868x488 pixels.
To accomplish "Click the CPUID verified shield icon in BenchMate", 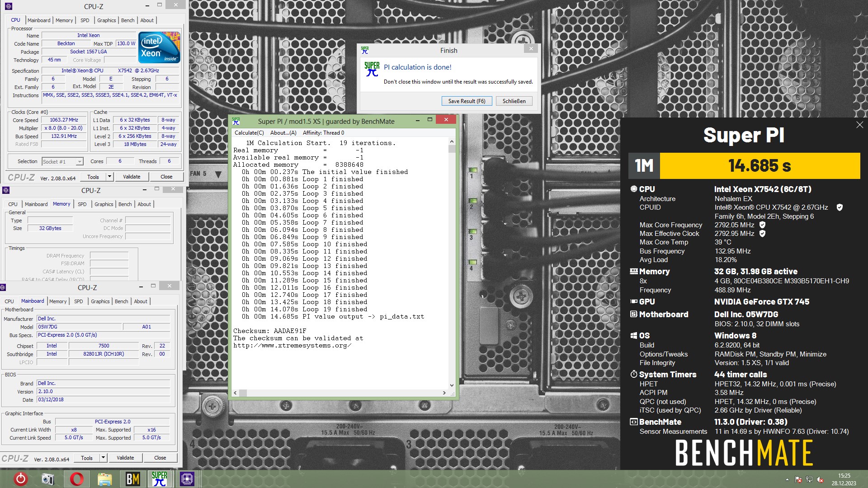I will click(x=840, y=207).
